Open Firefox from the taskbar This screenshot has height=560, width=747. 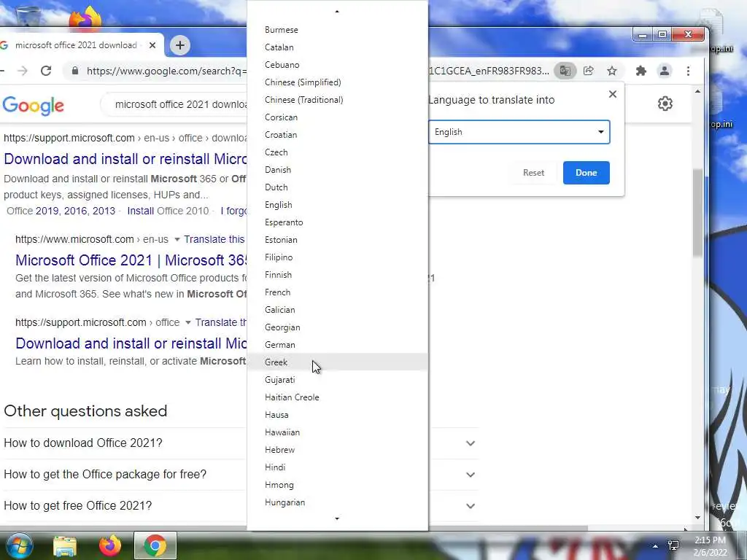pos(110,545)
